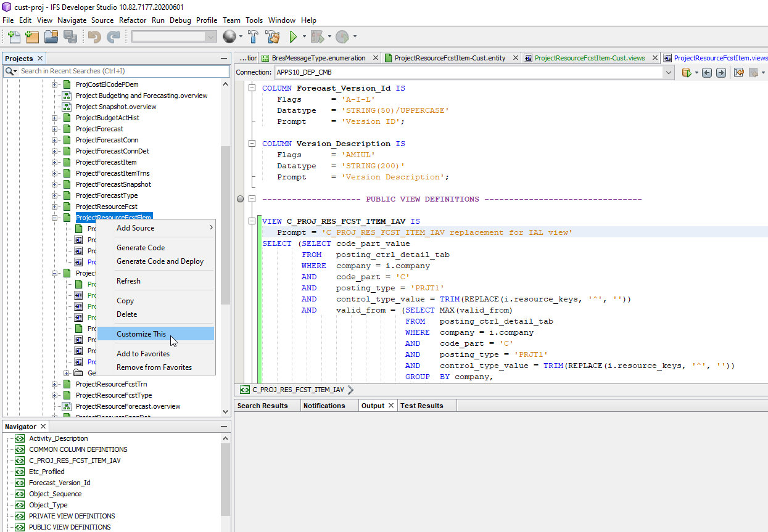The width and height of the screenshot is (768, 532).
Task: Click the Open Project folder icon
Action: pos(51,37)
